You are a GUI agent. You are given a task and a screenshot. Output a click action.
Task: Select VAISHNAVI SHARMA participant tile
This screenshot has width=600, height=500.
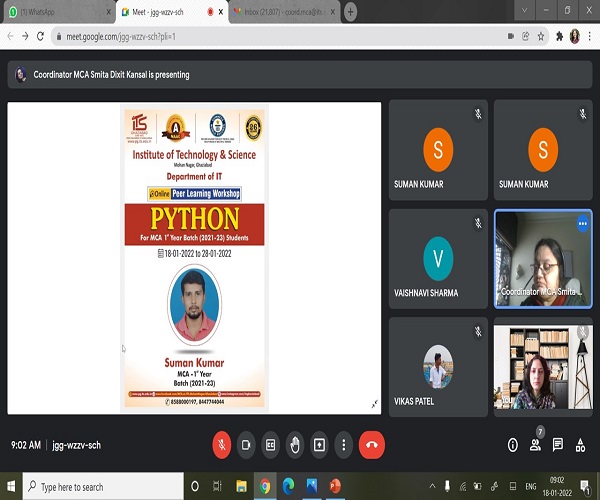tap(438, 259)
